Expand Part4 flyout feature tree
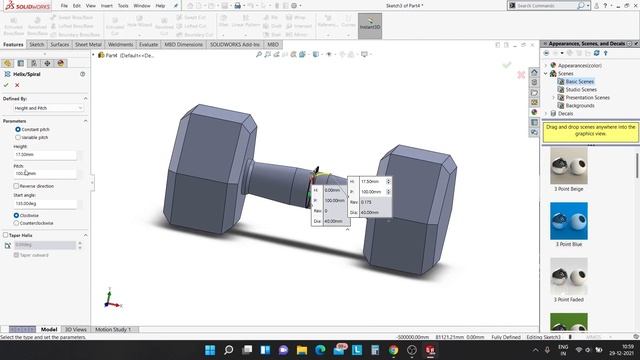 [93, 55]
